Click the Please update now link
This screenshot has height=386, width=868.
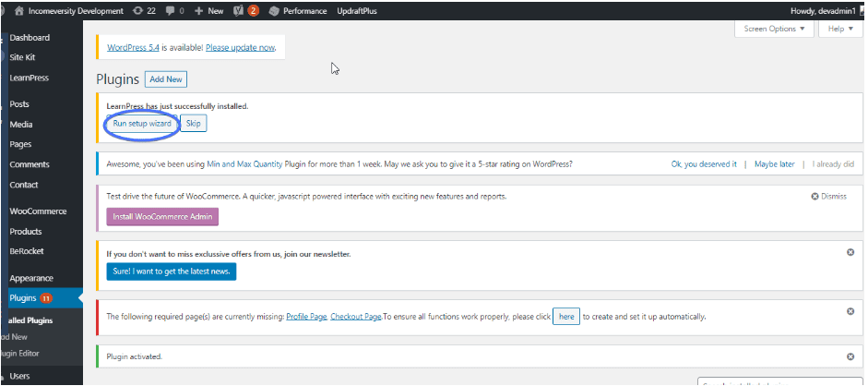240,47
